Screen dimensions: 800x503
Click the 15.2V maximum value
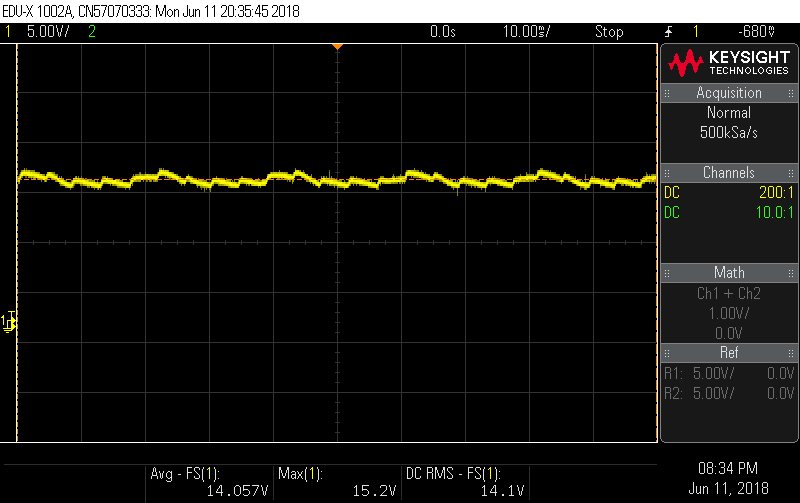(x=374, y=491)
